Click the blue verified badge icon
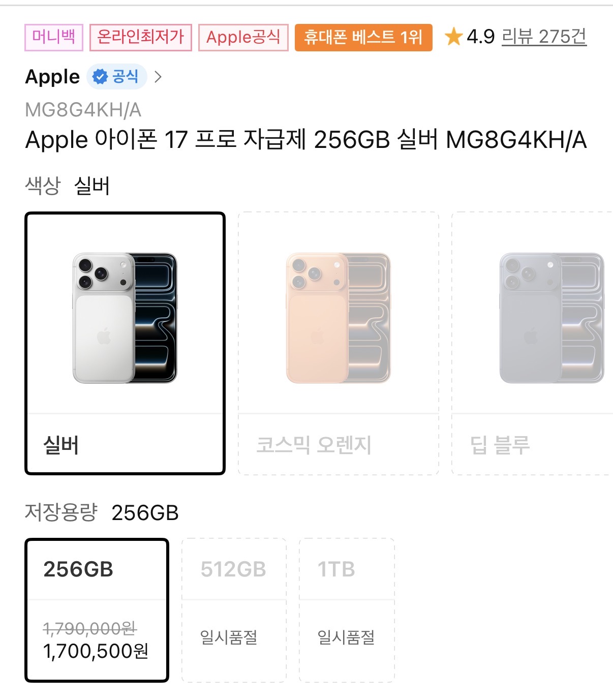 click(x=100, y=77)
